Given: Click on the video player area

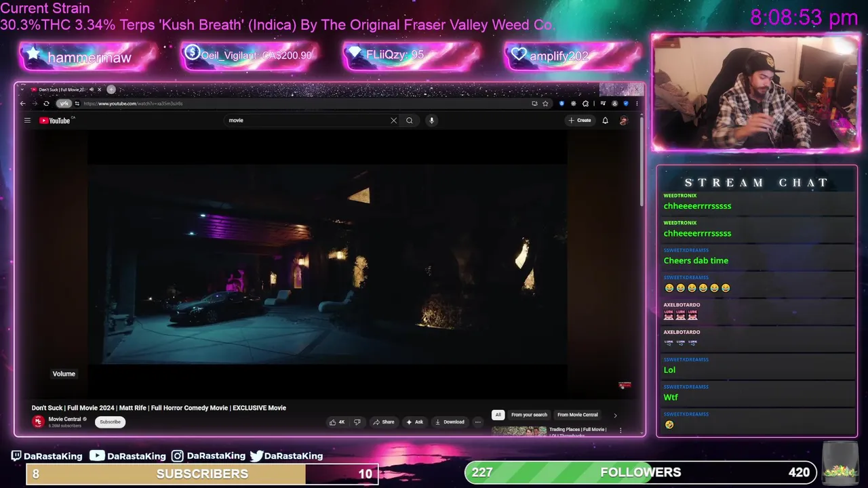Looking at the screenshot, I should pos(328,264).
